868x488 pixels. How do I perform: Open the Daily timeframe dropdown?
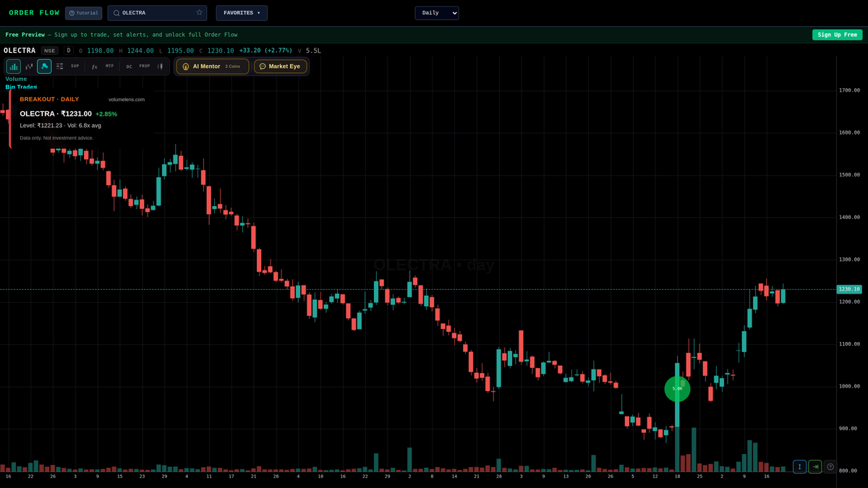436,12
